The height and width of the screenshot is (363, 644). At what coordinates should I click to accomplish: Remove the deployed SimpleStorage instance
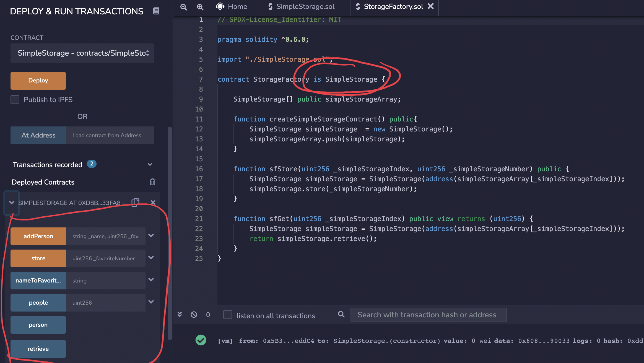pos(153,202)
